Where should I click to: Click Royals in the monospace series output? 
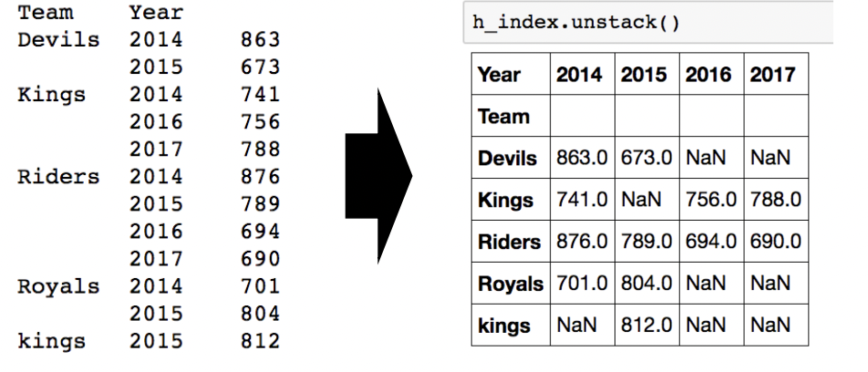click(58, 286)
